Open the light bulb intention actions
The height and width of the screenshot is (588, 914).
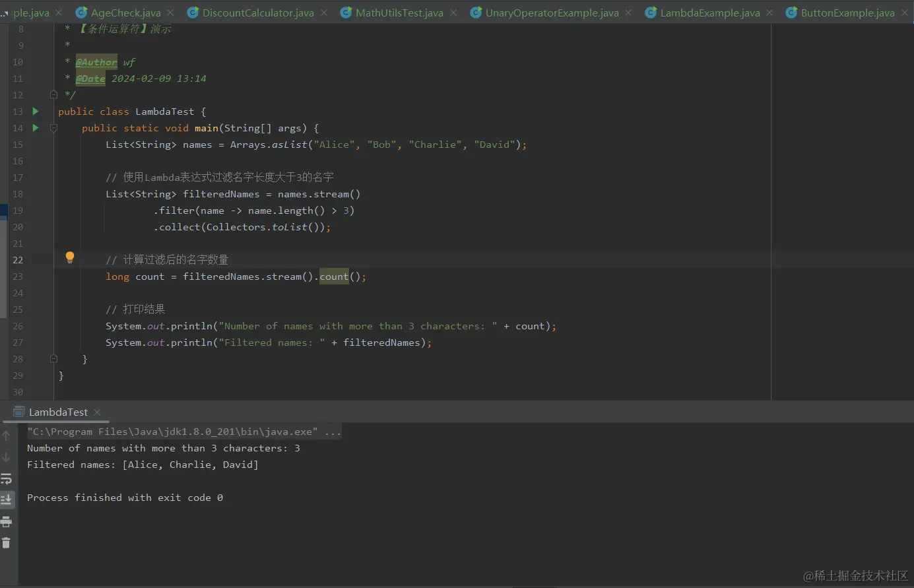(x=70, y=258)
